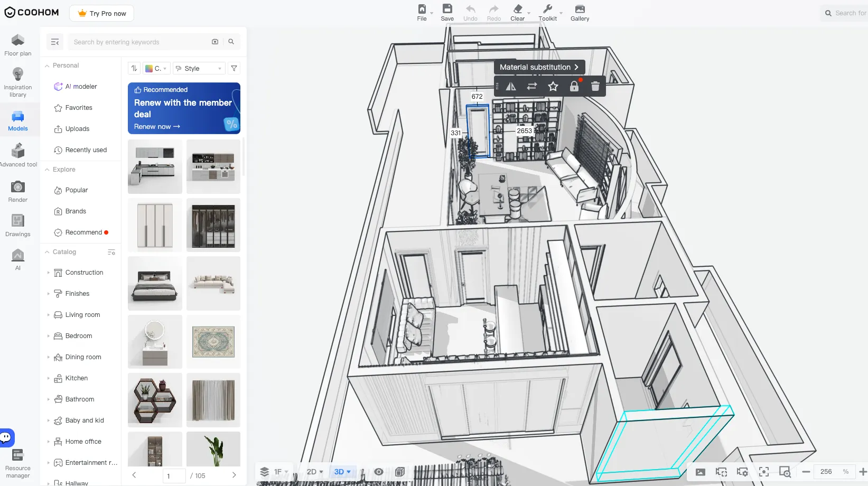The width and height of the screenshot is (868, 486).
Task: Click the fit-to-view focus icon
Action: 764,472
